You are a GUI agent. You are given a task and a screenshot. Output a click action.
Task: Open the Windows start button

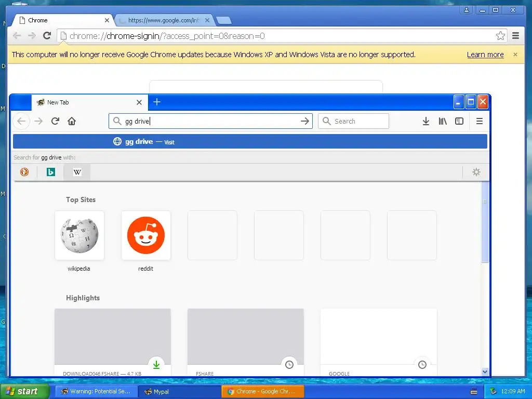(x=24, y=391)
